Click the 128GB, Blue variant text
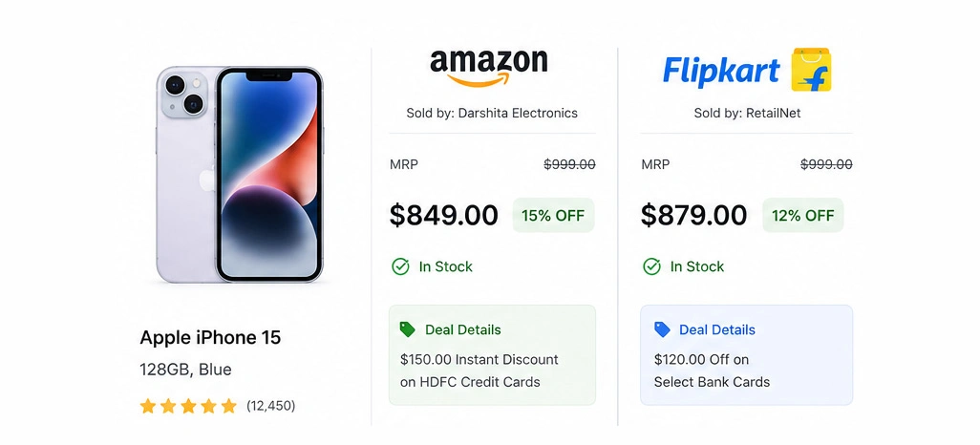 point(185,370)
